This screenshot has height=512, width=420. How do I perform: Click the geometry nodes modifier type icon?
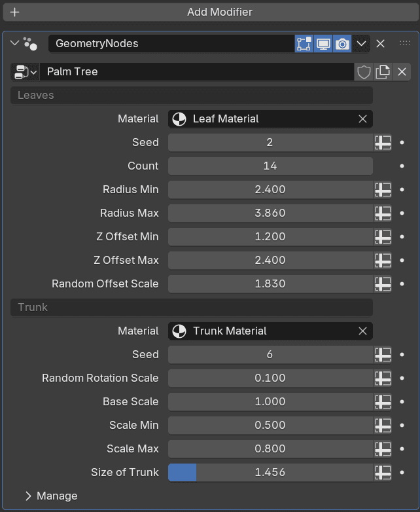tap(30, 44)
